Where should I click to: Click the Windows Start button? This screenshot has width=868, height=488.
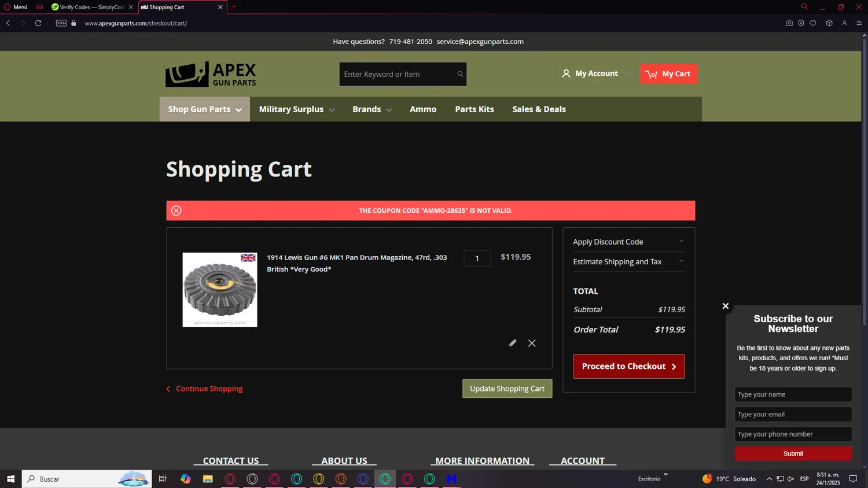[x=10, y=479]
